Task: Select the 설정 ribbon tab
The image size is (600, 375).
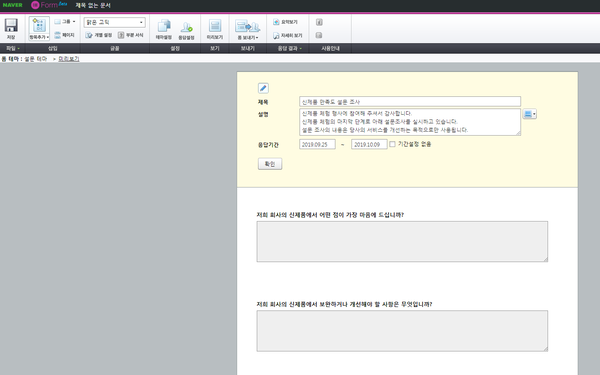Action: pyautogui.click(x=175, y=48)
